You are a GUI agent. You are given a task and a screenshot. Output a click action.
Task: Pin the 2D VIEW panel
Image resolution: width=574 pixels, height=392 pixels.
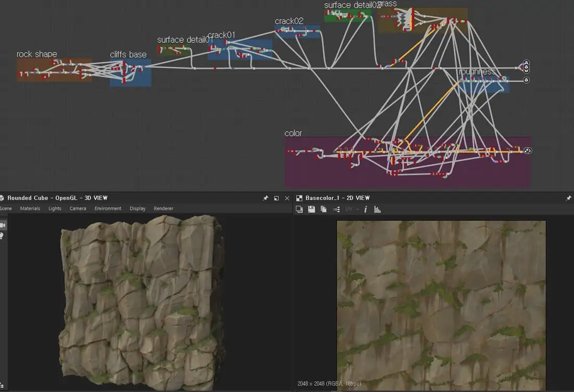[568, 198]
